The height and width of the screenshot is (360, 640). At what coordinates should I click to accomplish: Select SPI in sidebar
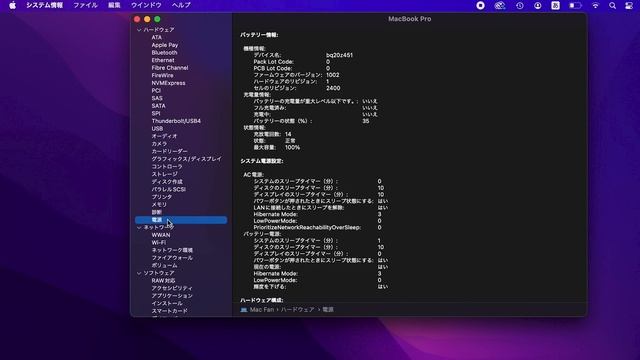[x=156, y=113]
